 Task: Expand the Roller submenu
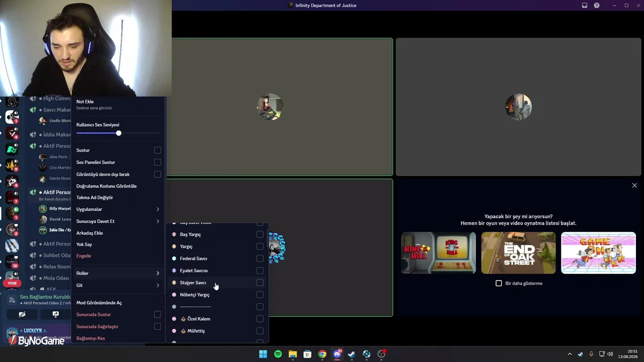118,274
